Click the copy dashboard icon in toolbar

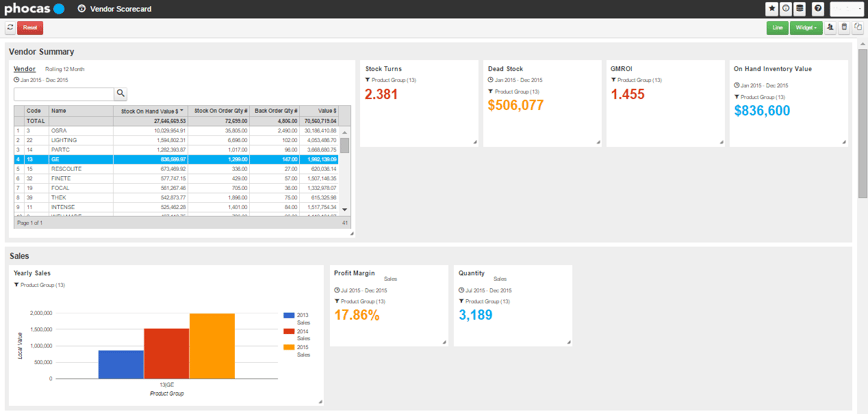857,28
